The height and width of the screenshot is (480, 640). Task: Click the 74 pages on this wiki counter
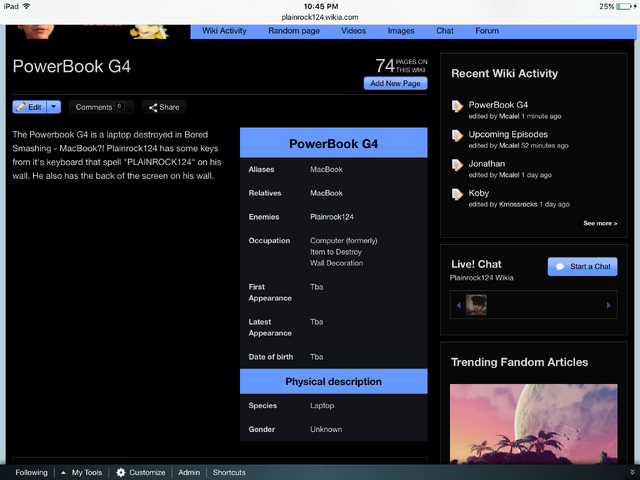(x=401, y=66)
